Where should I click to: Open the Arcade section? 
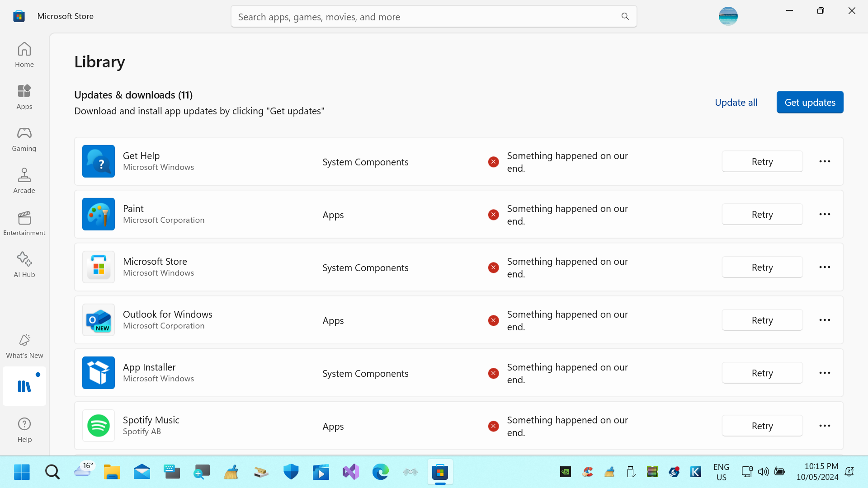[24, 181]
